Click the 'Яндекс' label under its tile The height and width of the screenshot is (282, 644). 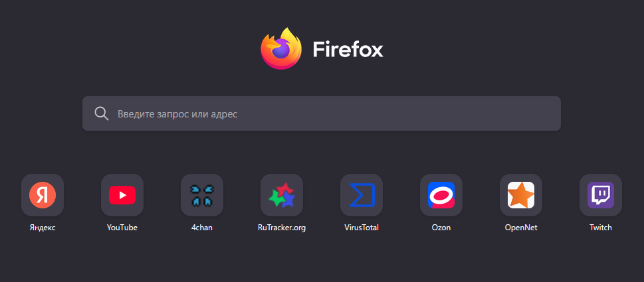click(x=43, y=228)
